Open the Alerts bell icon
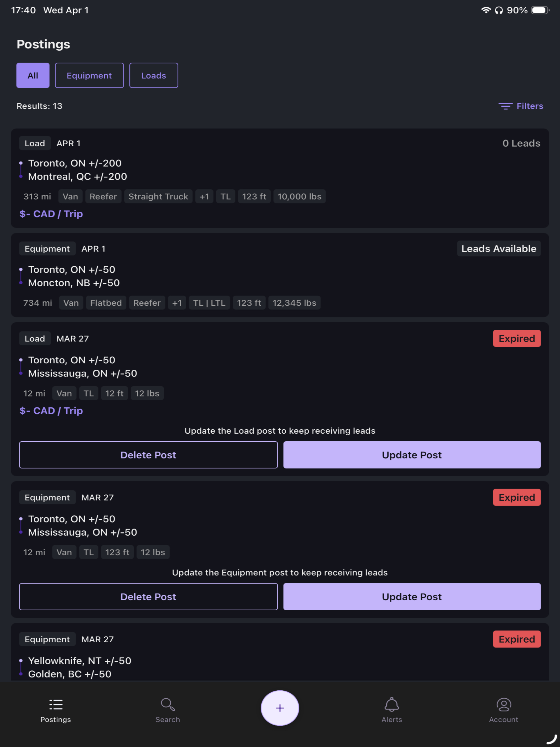560x747 pixels. click(x=392, y=704)
